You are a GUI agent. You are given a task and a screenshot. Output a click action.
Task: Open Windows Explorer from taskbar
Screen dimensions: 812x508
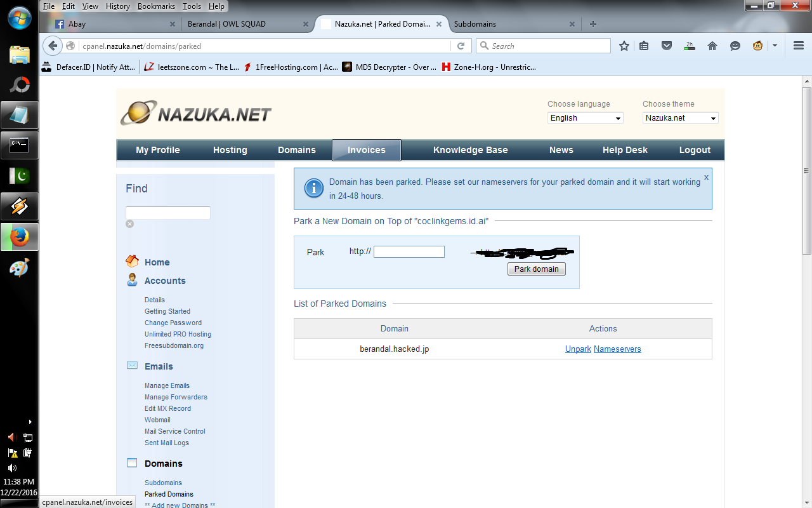click(19, 55)
